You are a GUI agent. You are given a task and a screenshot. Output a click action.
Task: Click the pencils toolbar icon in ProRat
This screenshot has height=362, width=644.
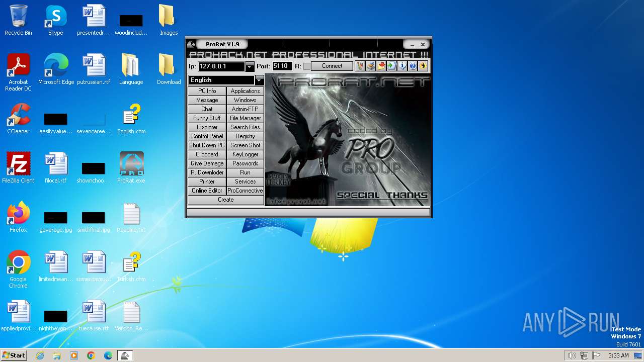click(x=360, y=66)
